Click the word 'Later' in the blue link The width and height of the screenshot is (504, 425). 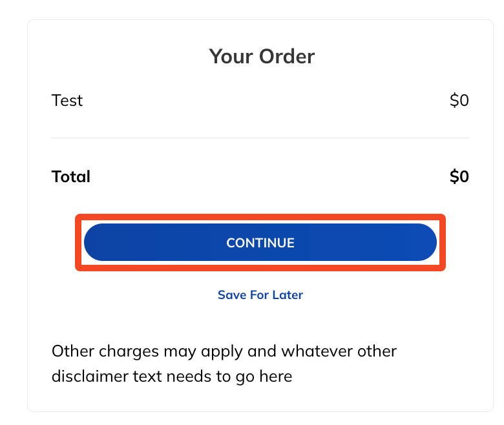[288, 295]
